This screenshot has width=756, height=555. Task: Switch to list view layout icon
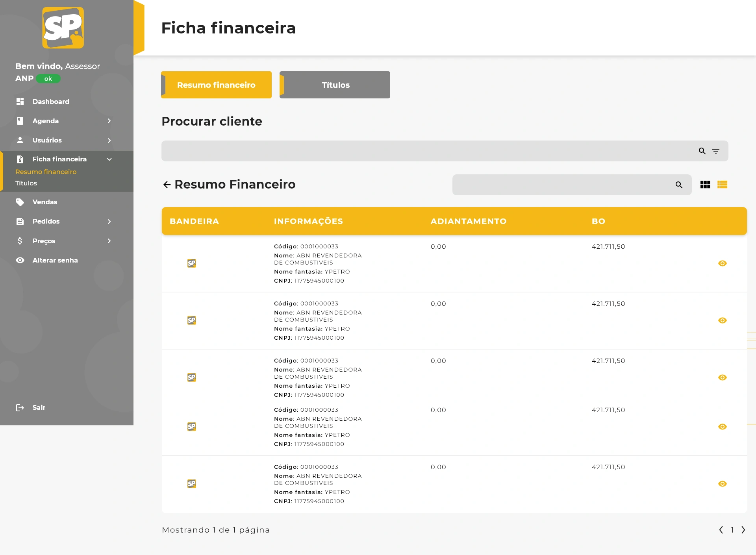722,185
